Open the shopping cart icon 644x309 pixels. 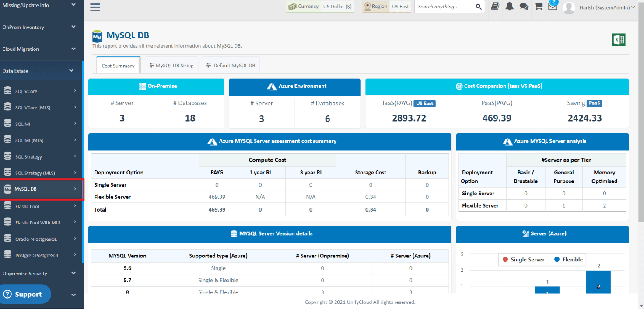coord(539,7)
